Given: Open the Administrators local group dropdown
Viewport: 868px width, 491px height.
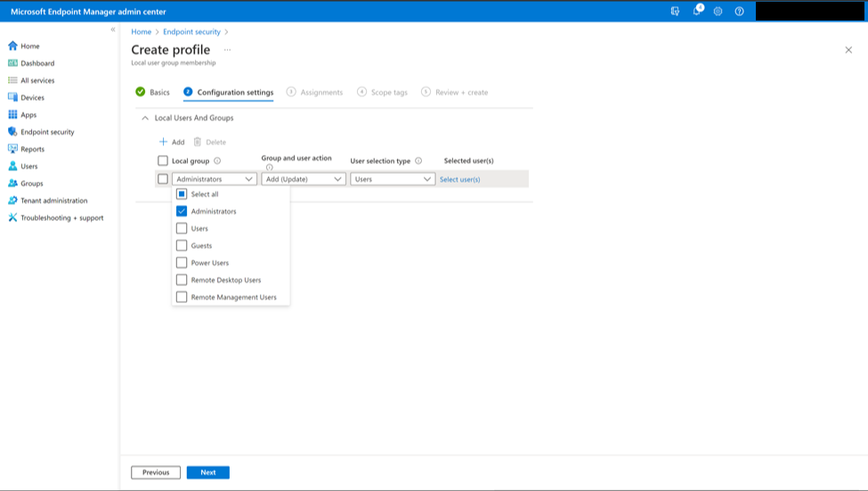Looking at the screenshot, I should click(x=215, y=179).
